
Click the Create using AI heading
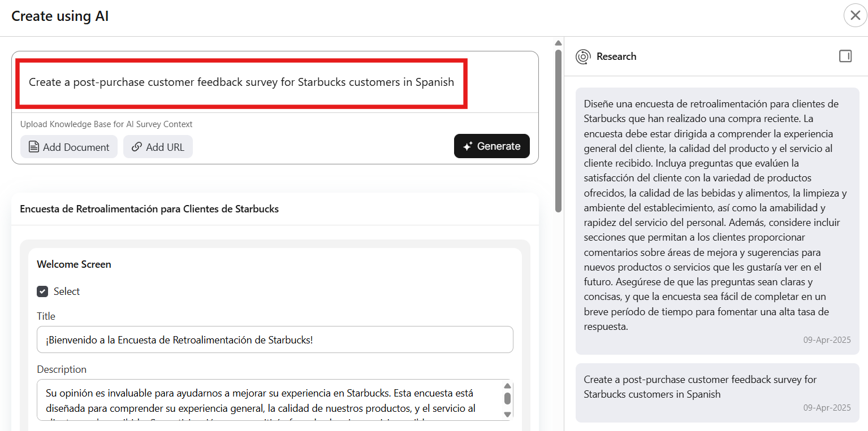tap(59, 15)
